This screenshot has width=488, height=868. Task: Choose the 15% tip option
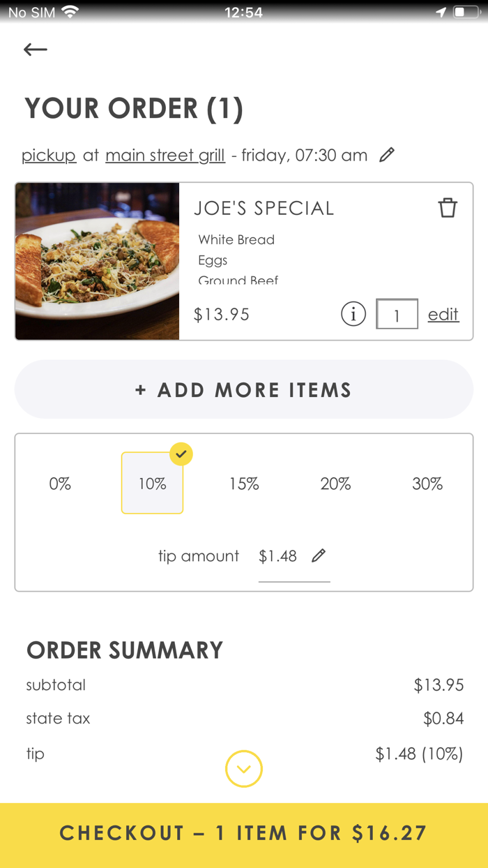coord(244,483)
